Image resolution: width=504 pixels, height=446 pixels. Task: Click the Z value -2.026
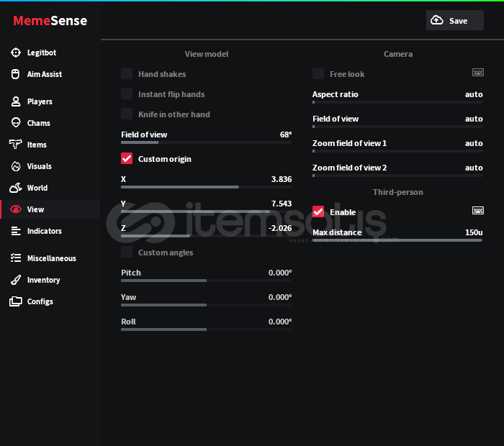coord(280,228)
